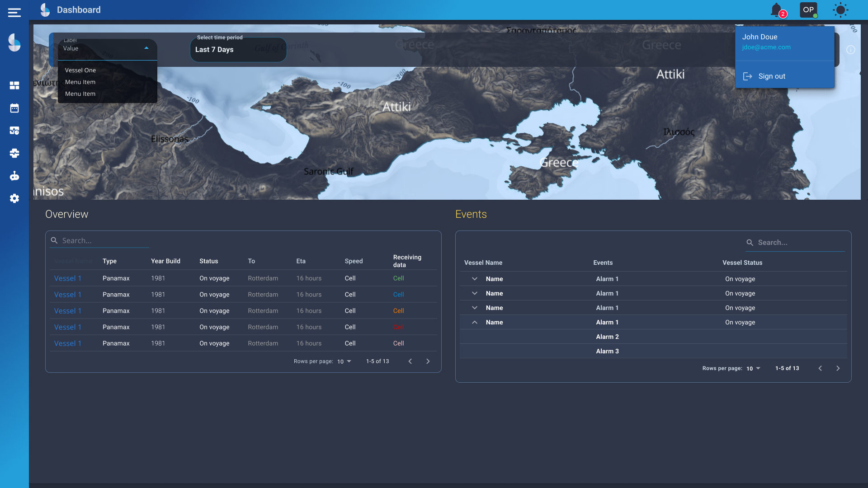Sort Overview by Eta column header
The image size is (868, 488).
point(301,261)
